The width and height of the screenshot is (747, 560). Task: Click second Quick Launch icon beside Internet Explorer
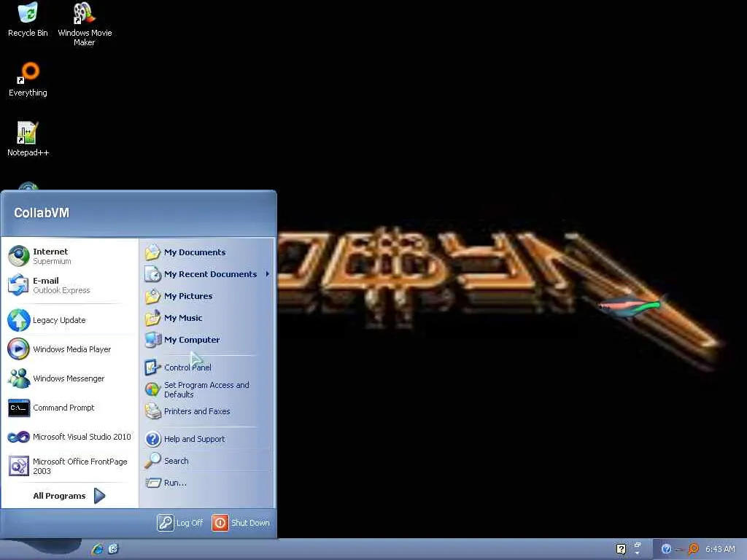(113, 549)
